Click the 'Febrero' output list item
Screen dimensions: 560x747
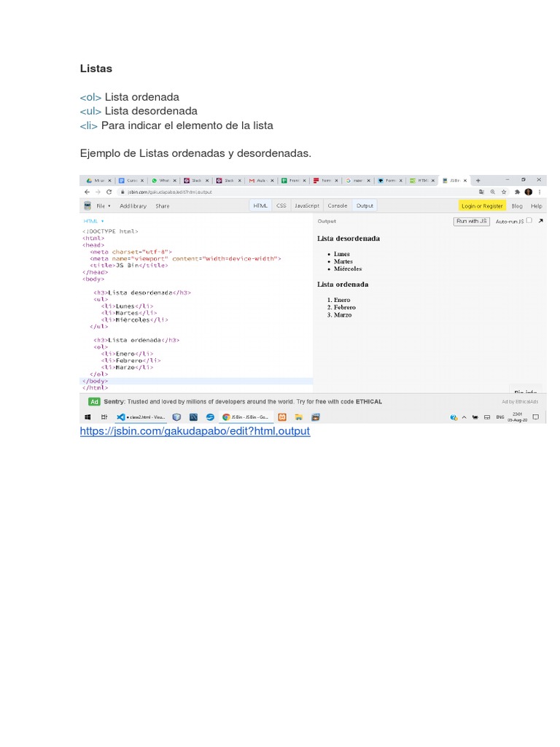tap(345, 308)
